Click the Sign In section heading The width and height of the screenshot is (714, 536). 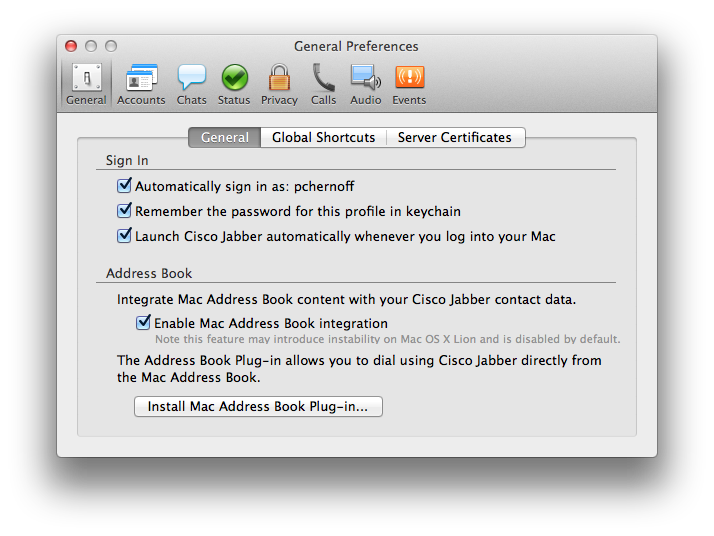(x=127, y=160)
